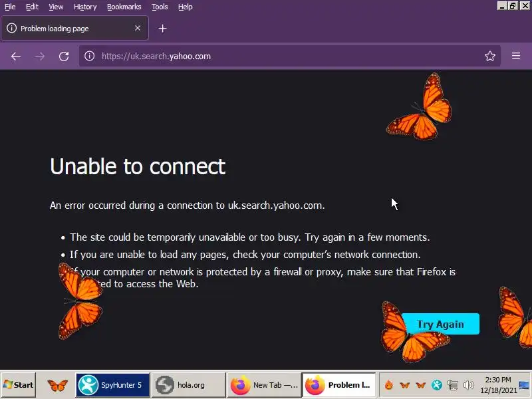The width and height of the screenshot is (532, 399).
Task: Click the Try Again button
Action: pos(440,324)
